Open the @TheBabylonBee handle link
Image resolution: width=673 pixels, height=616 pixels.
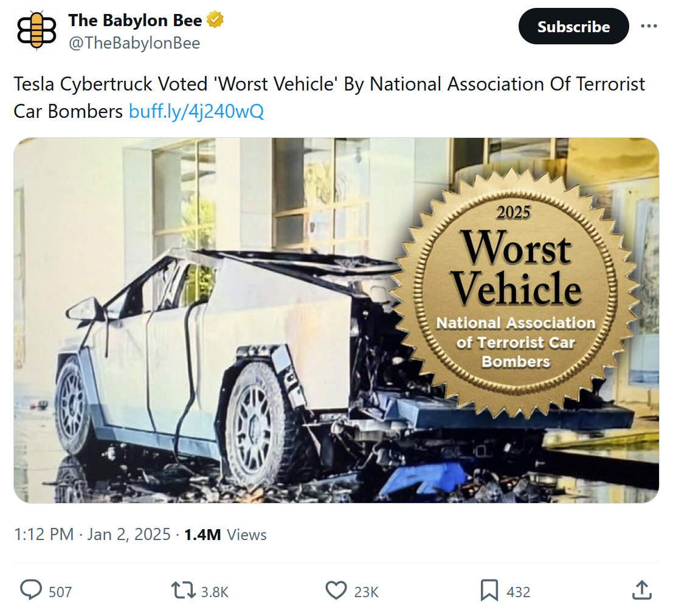(x=134, y=43)
